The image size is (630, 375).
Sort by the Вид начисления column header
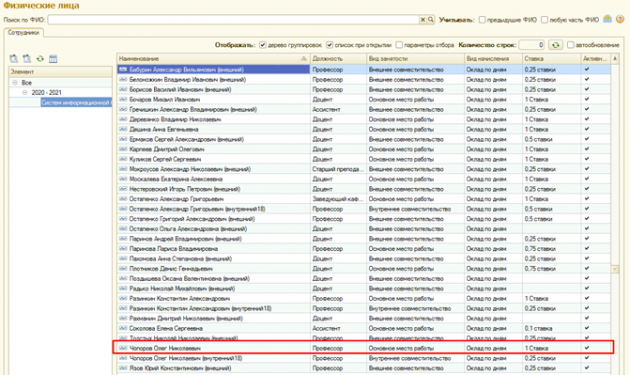[493, 59]
